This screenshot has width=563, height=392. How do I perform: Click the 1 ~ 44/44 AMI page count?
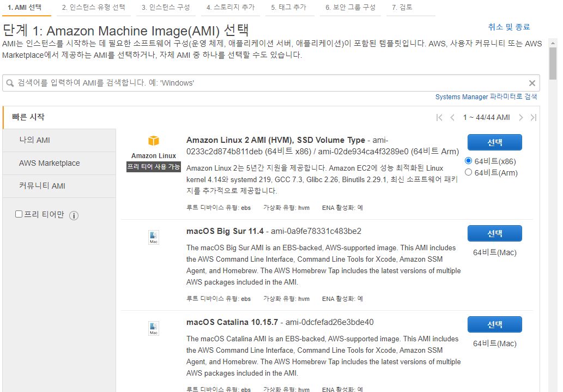(486, 118)
